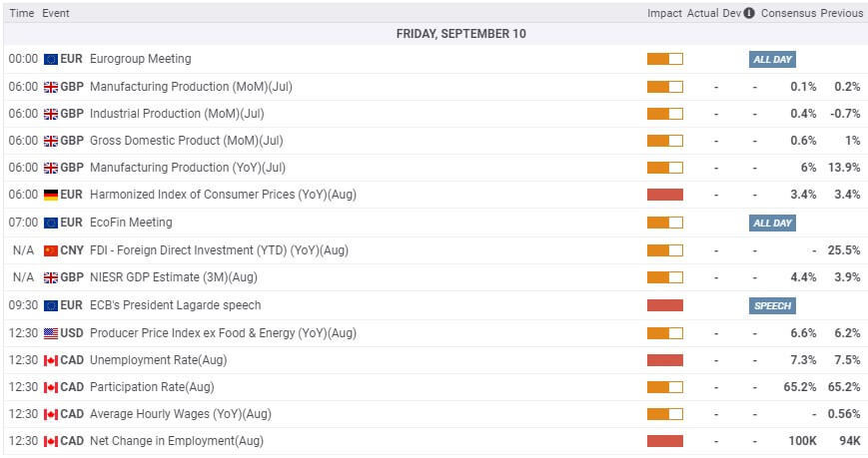Click the EU flag beside Eurogroup Meeting
This screenshot has height=458, width=868.
[51, 59]
